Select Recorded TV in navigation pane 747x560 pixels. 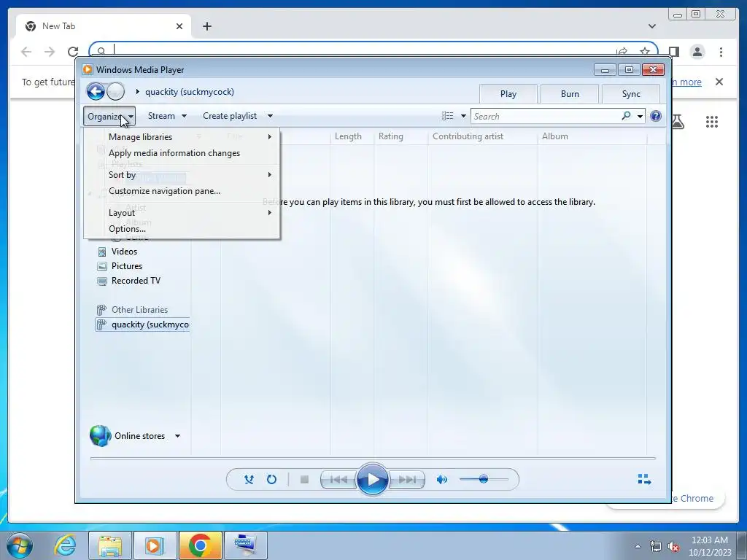136,281
